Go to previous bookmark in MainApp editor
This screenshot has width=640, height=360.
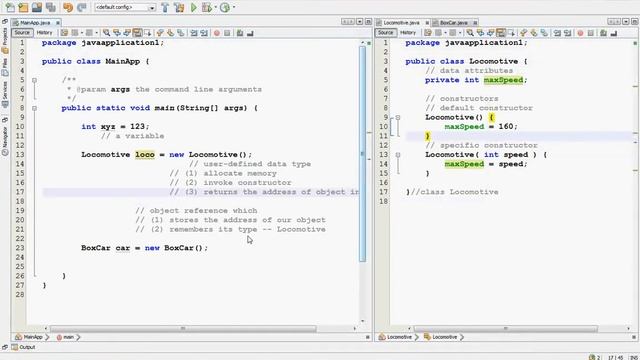tap(160, 33)
